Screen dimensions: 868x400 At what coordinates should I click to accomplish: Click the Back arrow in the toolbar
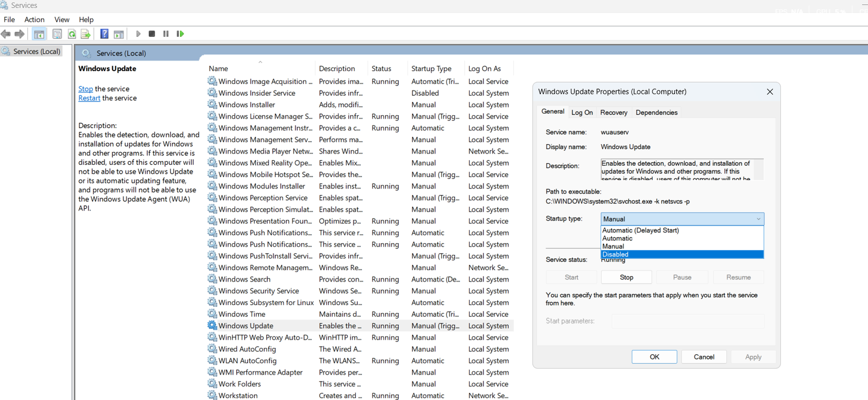coord(6,34)
